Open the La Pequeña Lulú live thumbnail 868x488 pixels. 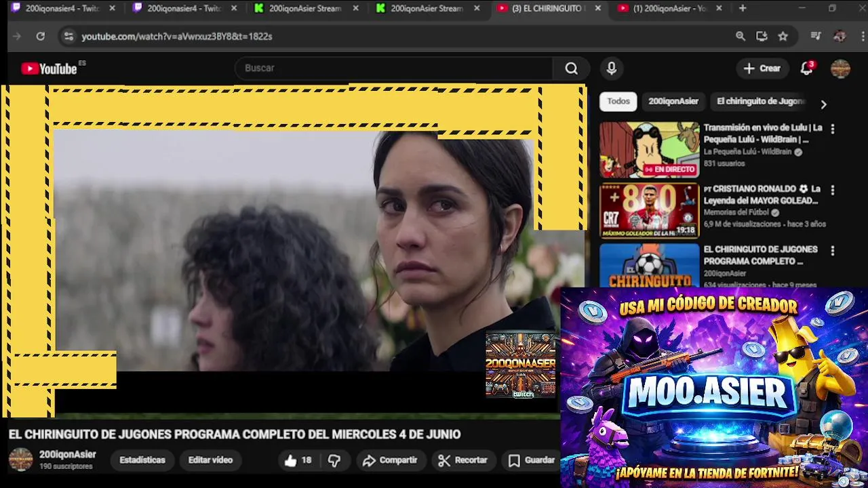click(649, 150)
